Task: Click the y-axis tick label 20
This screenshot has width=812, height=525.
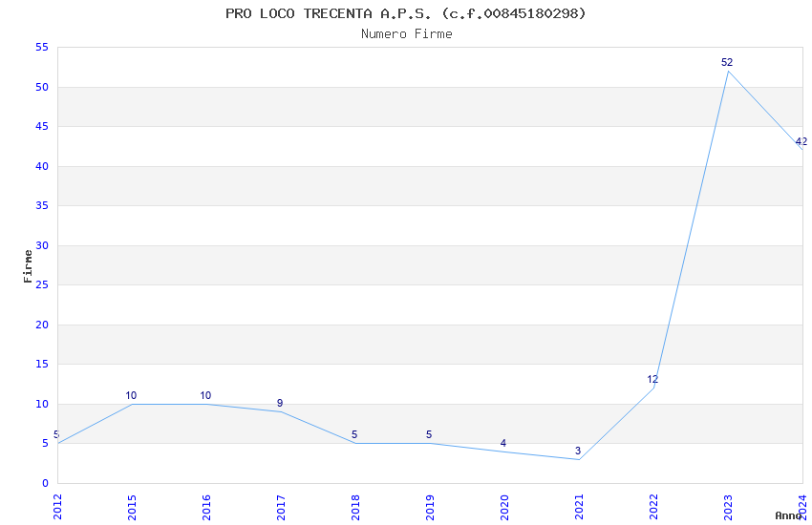Action: pyautogui.click(x=42, y=325)
